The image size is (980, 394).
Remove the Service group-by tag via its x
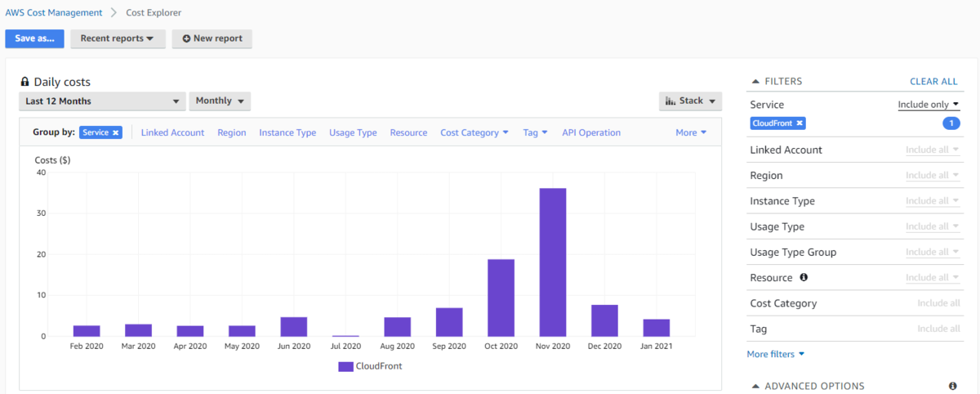pyautogui.click(x=116, y=132)
